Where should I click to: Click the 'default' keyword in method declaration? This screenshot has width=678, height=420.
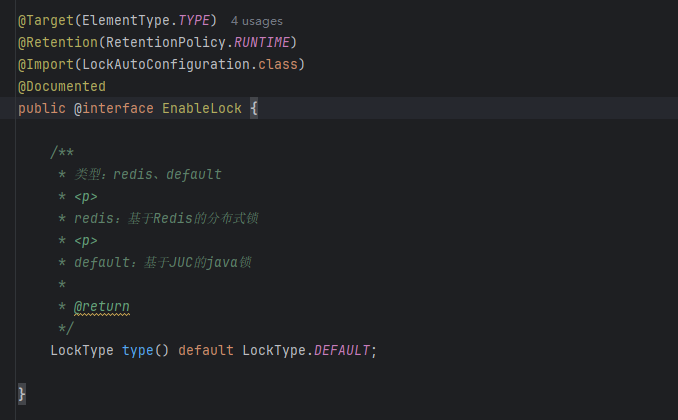(206, 350)
